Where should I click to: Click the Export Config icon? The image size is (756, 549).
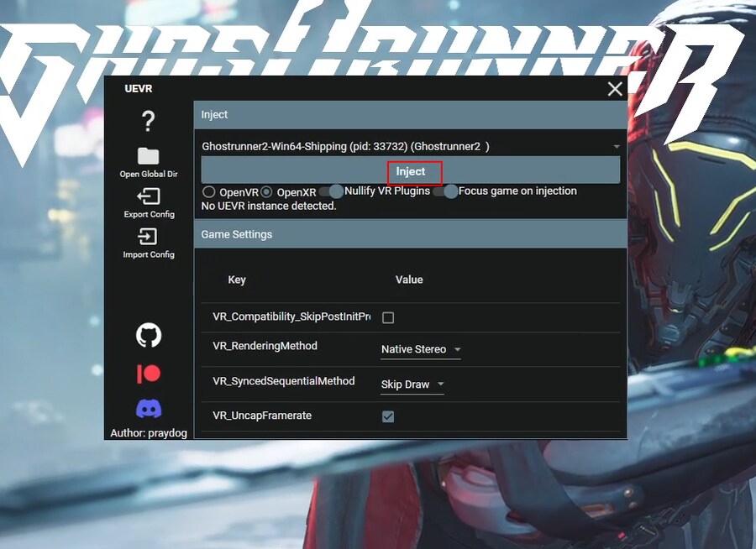149,196
